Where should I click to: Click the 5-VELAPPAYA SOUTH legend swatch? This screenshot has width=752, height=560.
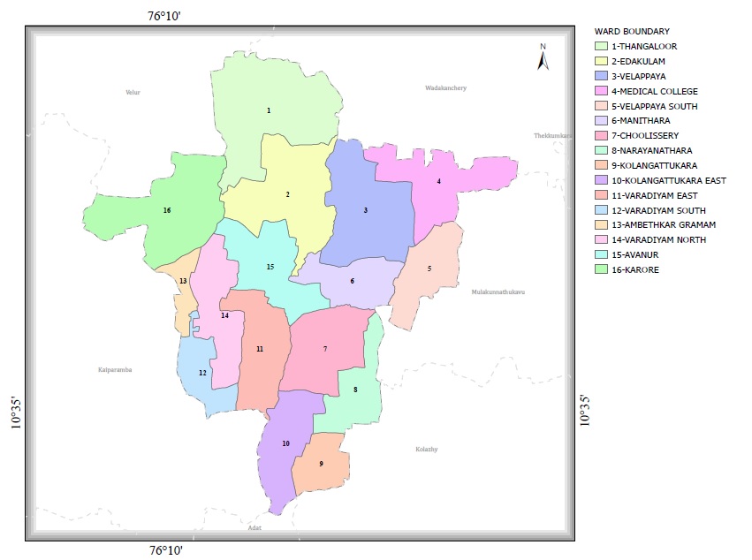601,105
